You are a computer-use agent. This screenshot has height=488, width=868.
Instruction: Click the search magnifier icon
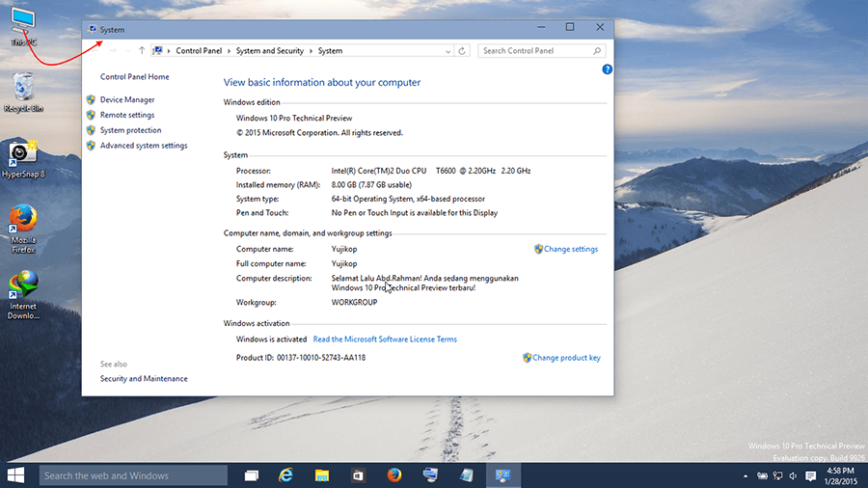597,51
